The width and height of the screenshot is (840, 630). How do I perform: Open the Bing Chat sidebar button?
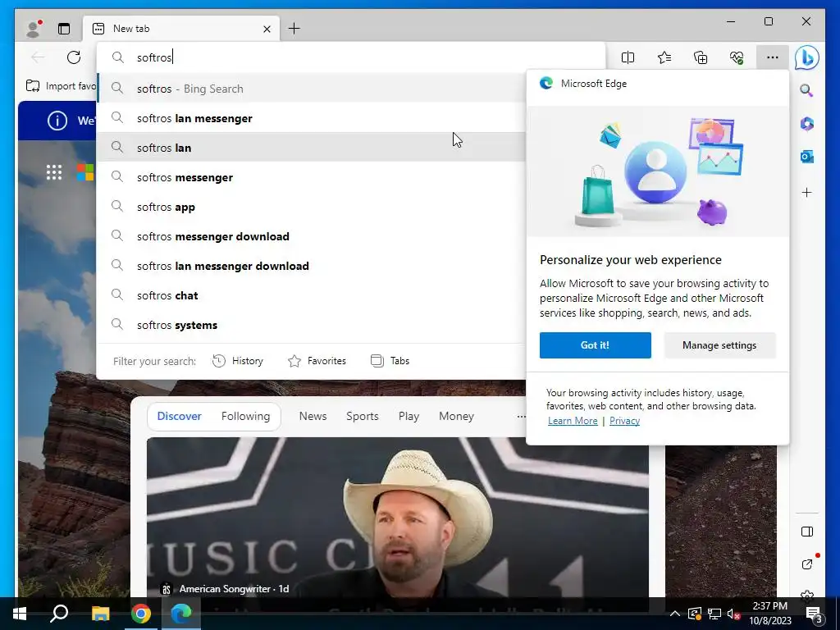[807, 57]
